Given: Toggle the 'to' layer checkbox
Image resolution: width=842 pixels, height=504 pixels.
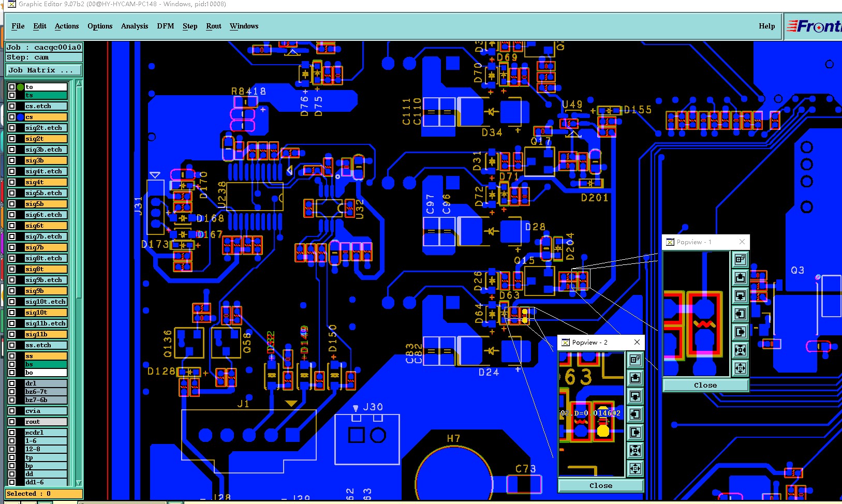Looking at the screenshot, I should (12, 87).
